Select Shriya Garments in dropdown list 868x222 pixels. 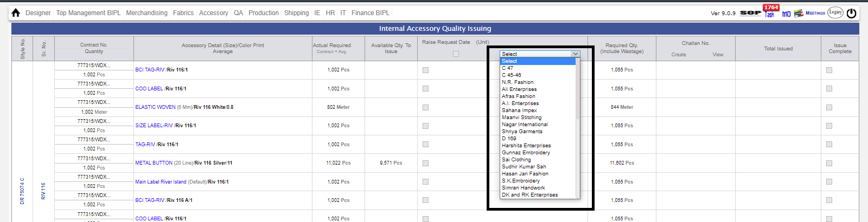pyautogui.click(x=521, y=132)
